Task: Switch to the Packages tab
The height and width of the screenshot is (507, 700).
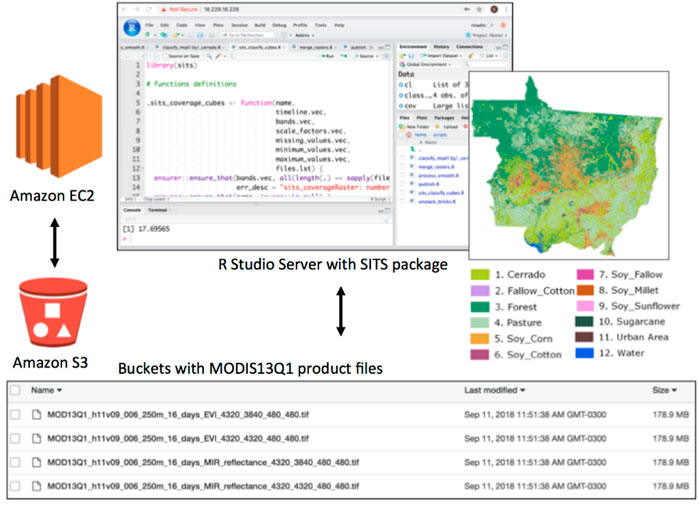Action: [x=444, y=118]
